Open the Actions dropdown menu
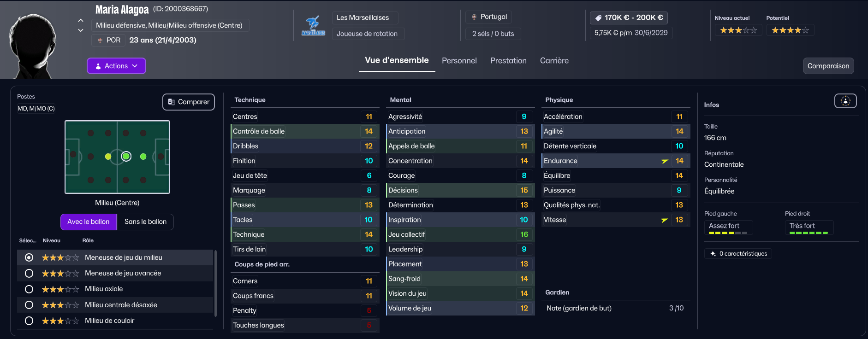The height and width of the screenshot is (339, 868). 116,66
